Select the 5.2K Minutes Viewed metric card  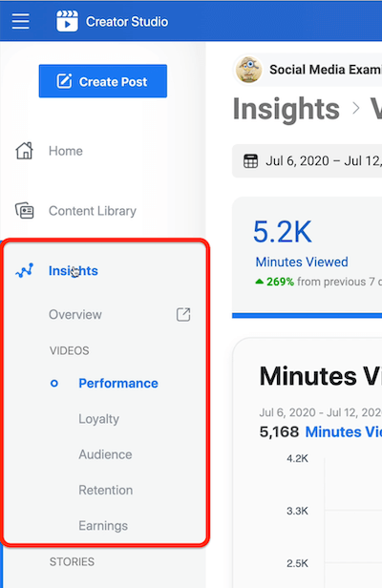coord(307,258)
